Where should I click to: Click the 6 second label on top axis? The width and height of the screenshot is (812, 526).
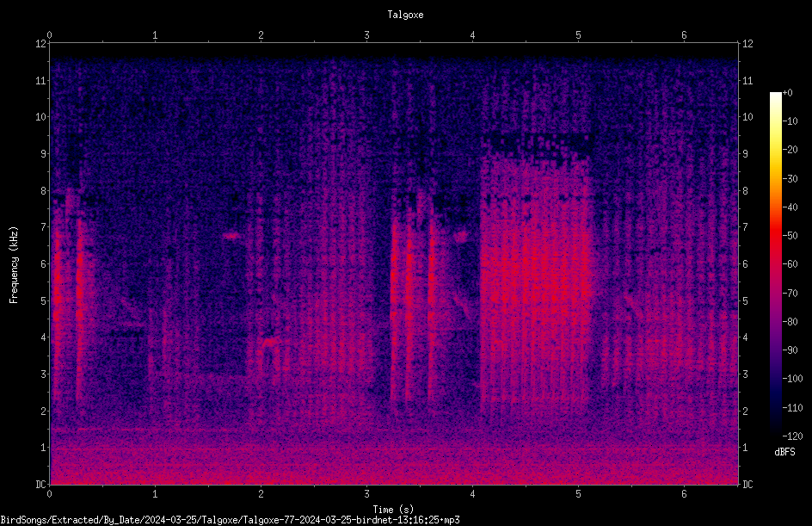tap(684, 35)
